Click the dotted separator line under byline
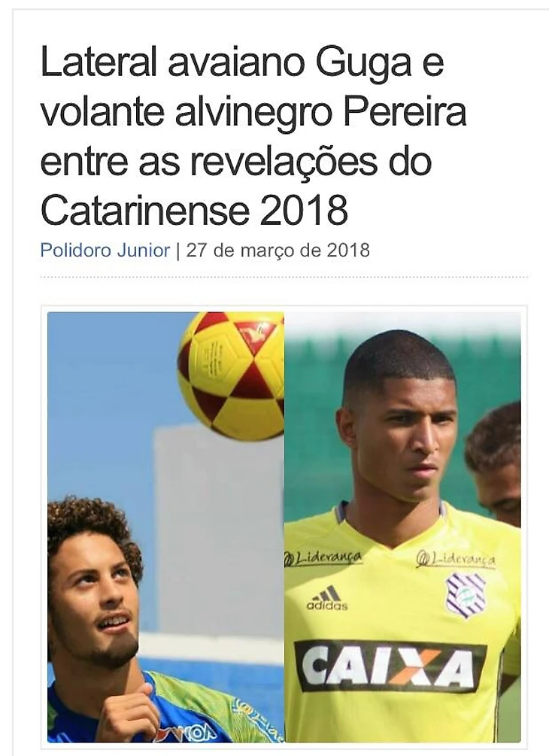 pos(284,278)
